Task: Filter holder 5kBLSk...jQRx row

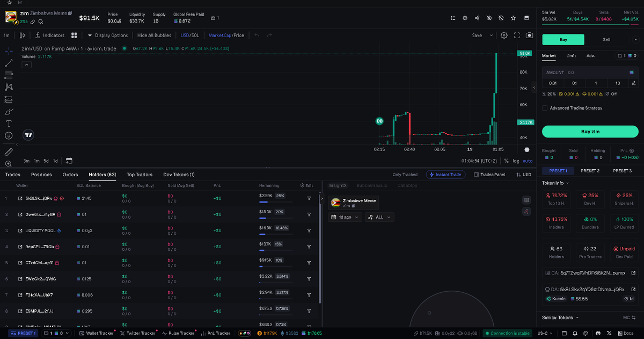Action: [309, 198]
